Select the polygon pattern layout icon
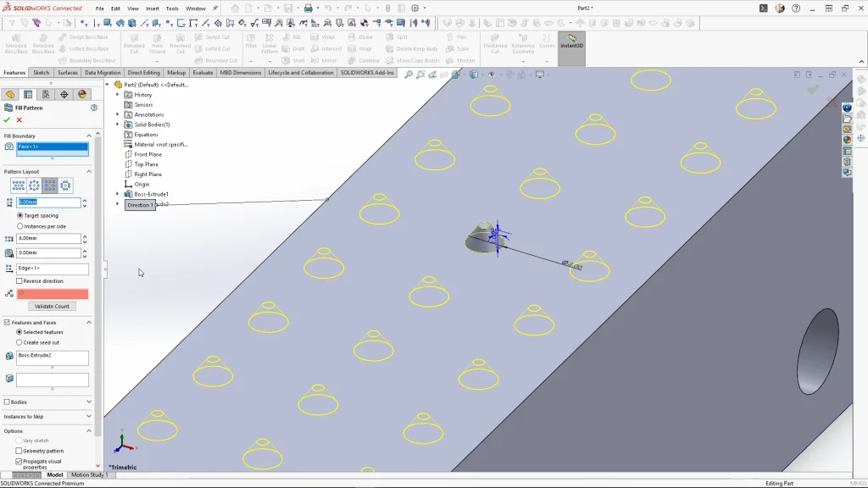The width and height of the screenshot is (868, 488). pyautogui.click(x=66, y=186)
